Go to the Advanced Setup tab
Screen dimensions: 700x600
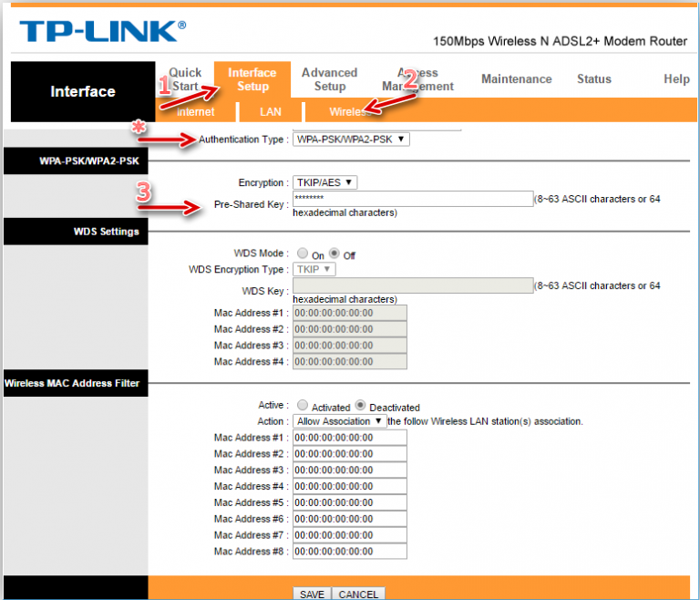pos(329,79)
